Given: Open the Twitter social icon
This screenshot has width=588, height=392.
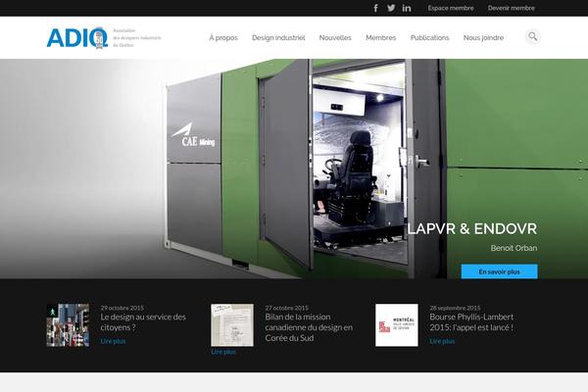Looking at the screenshot, I should tap(391, 8).
